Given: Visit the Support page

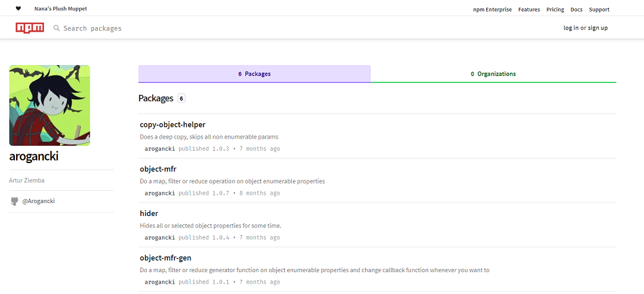Looking at the screenshot, I should point(599,10).
